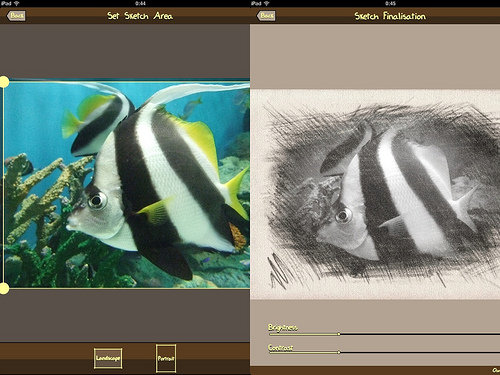This screenshot has height=375, width=500.
Task: Click the Contrast slider knob
Action: (339, 352)
